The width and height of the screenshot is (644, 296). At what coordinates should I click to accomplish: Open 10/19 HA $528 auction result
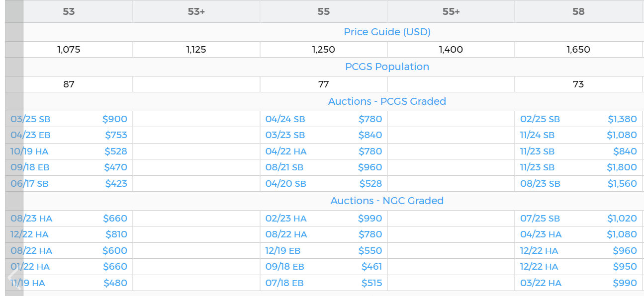point(69,151)
